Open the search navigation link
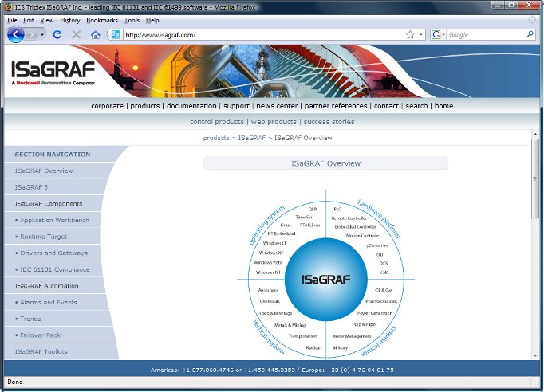 tap(416, 106)
